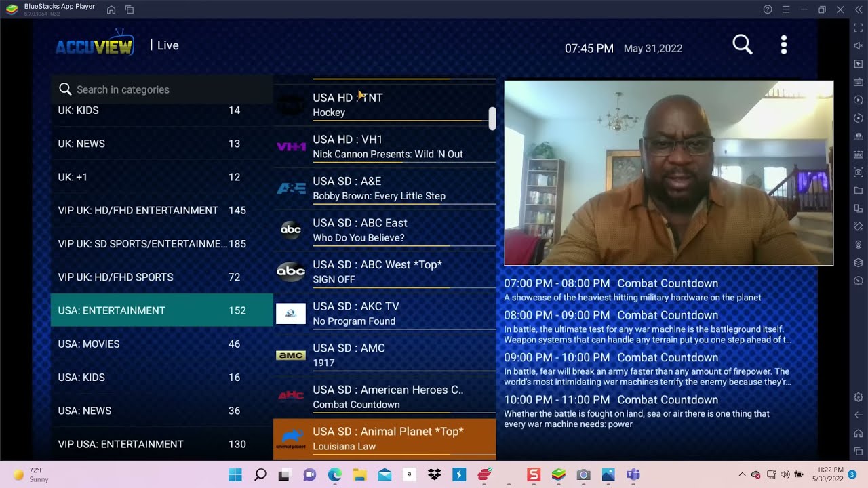This screenshot has height=488, width=868.
Task: Click the 10:00 PM Combat Countdown listing
Action: click(637, 411)
